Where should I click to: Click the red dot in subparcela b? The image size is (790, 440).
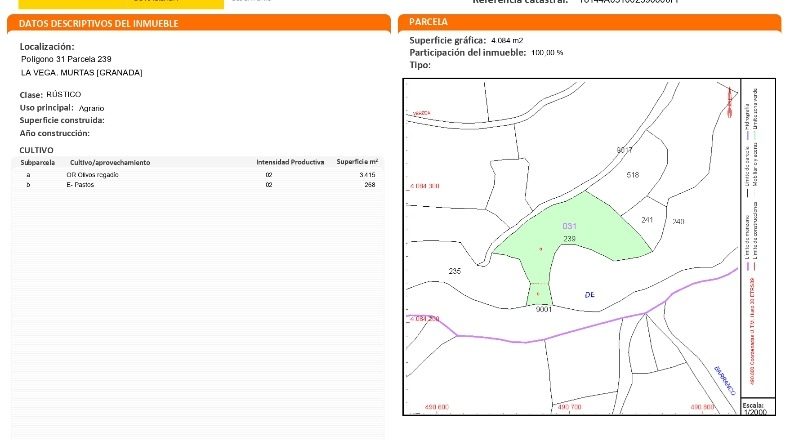(x=538, y=294)
